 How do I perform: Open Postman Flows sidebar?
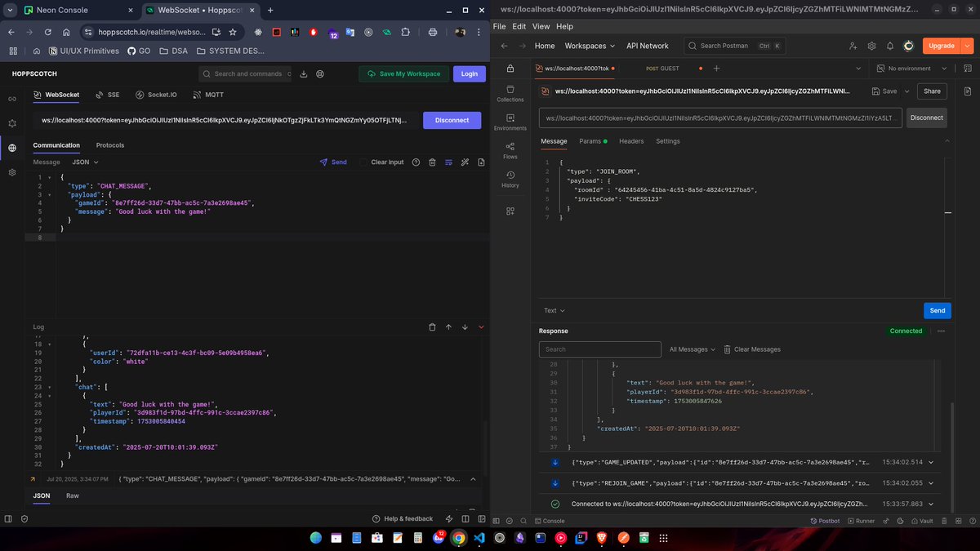[x=510, y=150]
